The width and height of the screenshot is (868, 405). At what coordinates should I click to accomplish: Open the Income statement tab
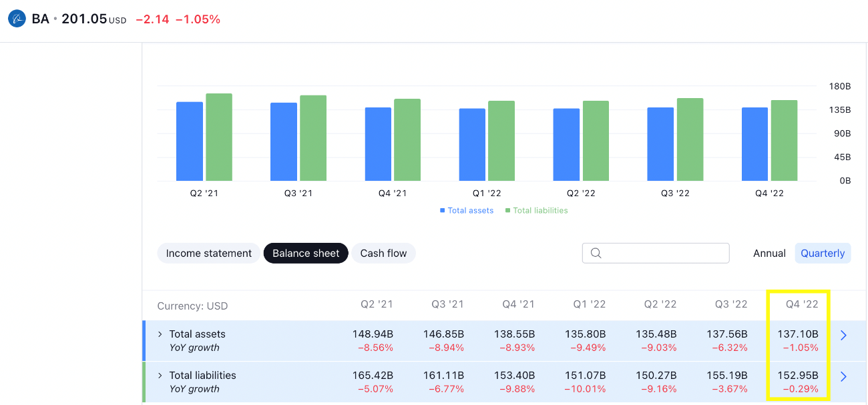coord(208,254)
